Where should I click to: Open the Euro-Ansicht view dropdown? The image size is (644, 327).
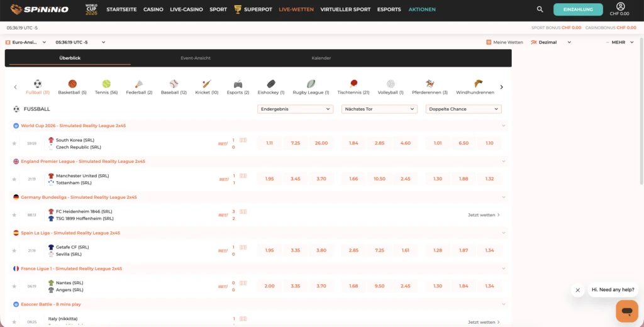point(26,42)
